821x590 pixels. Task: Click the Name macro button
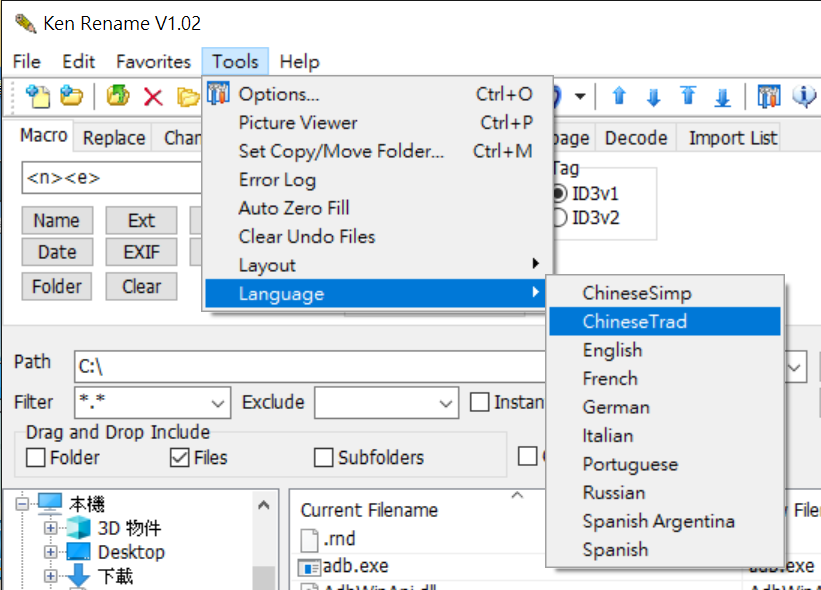pyautogui.click(x=57, y=220)
